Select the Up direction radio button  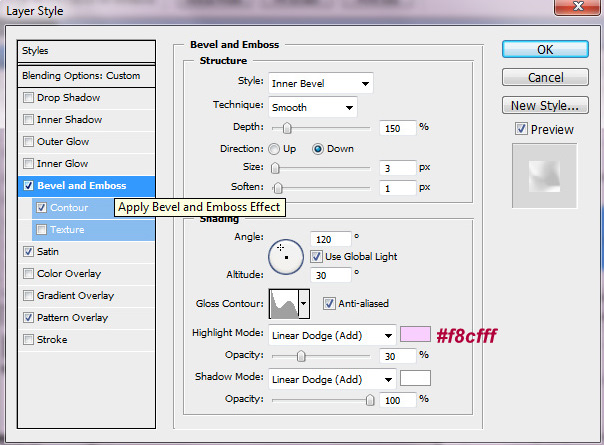coord(273,149)
